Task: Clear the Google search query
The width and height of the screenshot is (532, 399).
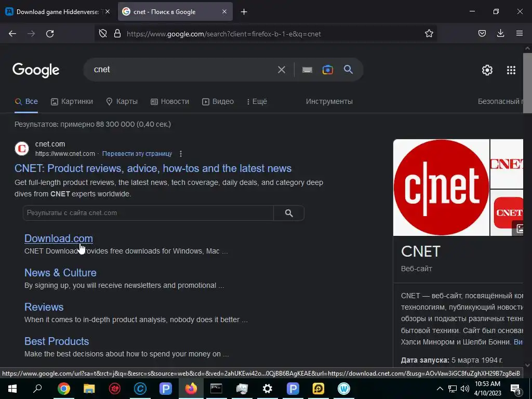Action: point(281,70)
